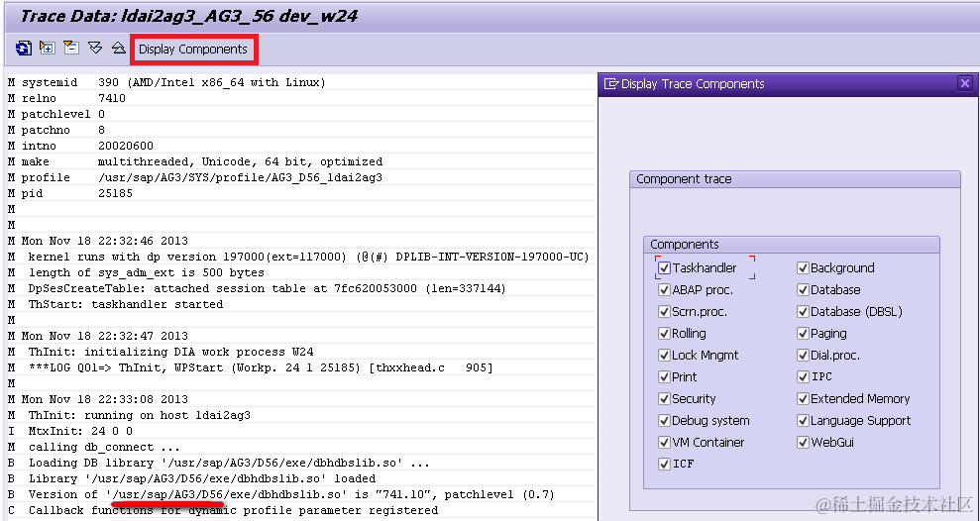980x521 pixels.
Task: Disable Debug system component
Action: click(664, 420)
